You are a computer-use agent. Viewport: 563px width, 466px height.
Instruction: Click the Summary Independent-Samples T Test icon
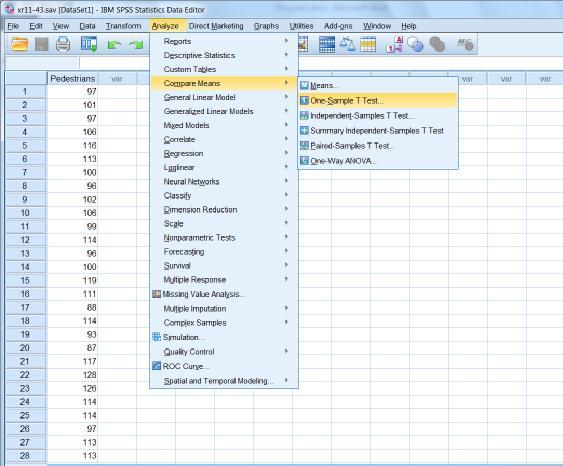(x=304, y=130)
